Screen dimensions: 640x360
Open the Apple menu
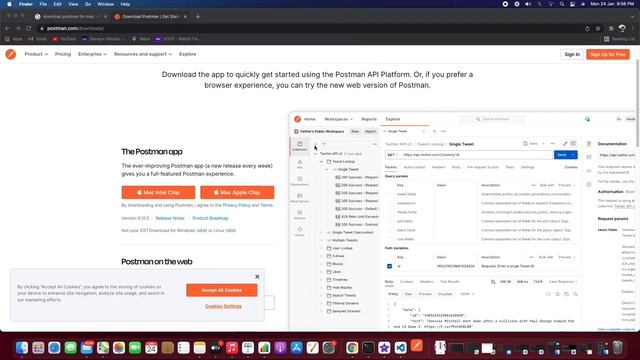[x=9, y=4]
